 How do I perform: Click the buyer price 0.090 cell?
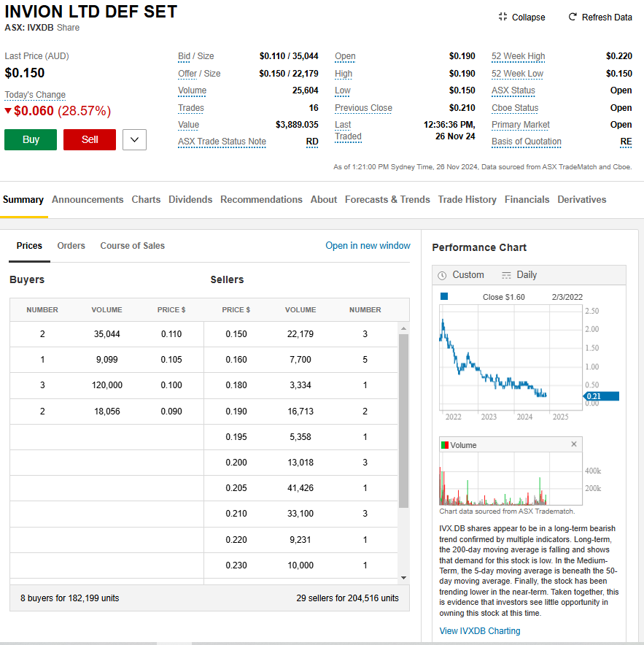pos(171,412)
